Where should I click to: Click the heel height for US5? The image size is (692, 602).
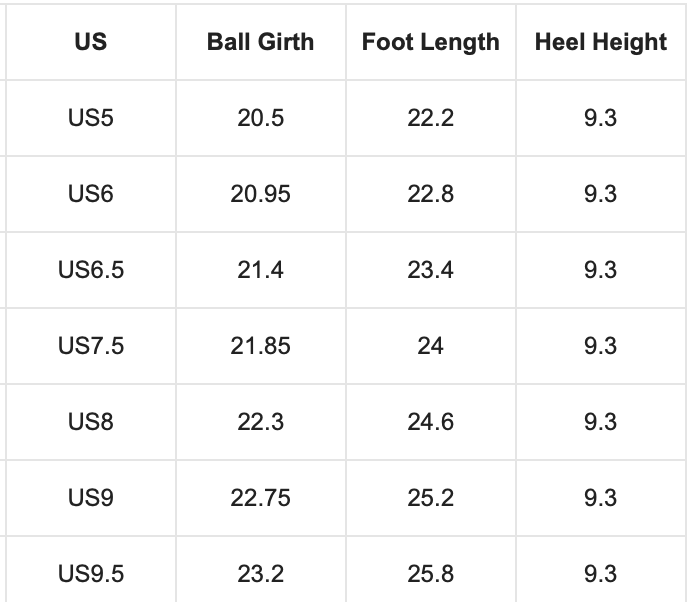pyautogui.click(x=601, y=118)
